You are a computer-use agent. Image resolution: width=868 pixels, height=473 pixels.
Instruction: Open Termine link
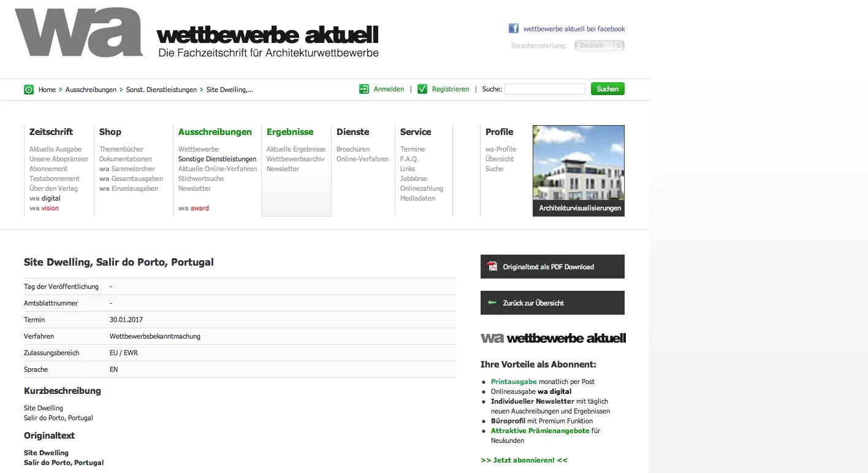click(x=413, y=149)
